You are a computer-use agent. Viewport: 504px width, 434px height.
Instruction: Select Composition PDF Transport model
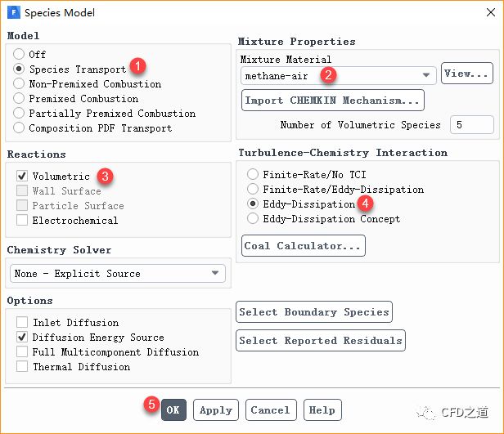(19, 128)
